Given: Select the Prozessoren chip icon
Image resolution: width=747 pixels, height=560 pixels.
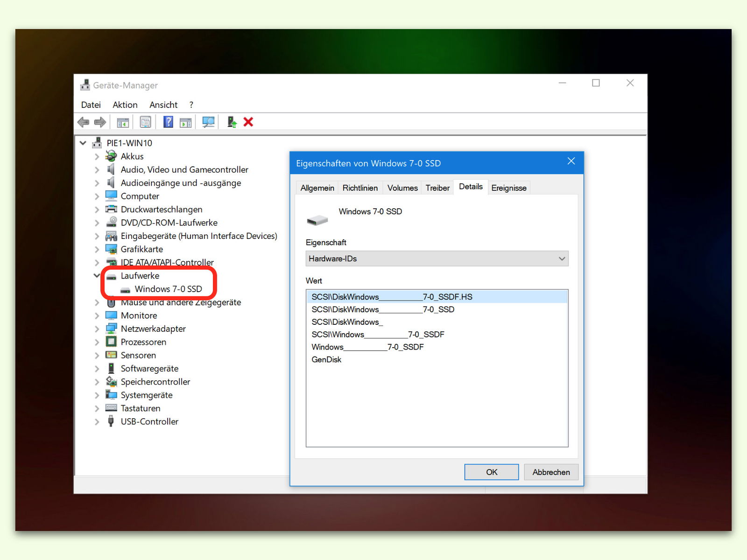Looking at the screenshot, I should point(111,342).
